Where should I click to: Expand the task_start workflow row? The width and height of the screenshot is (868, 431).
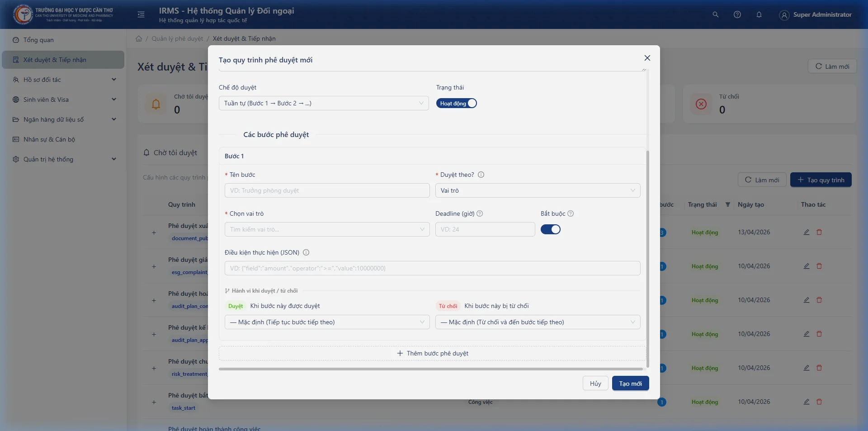154,402
